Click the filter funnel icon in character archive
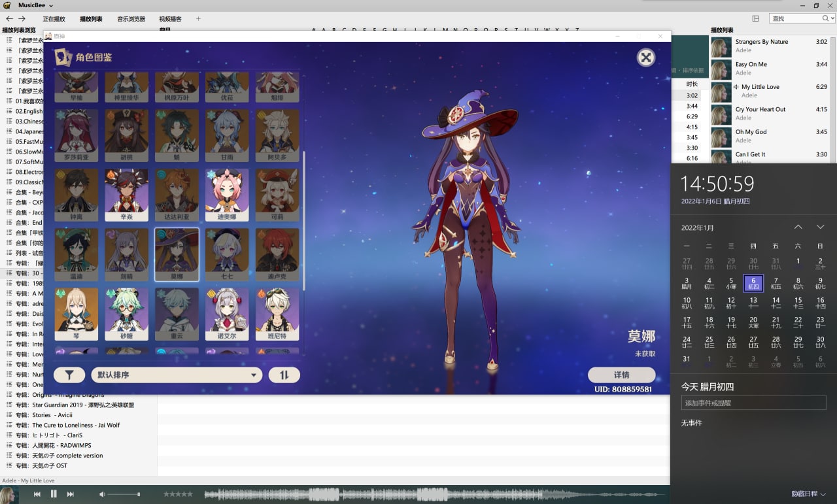This screenshot has height=504, width=837. [x=69, y=375]
